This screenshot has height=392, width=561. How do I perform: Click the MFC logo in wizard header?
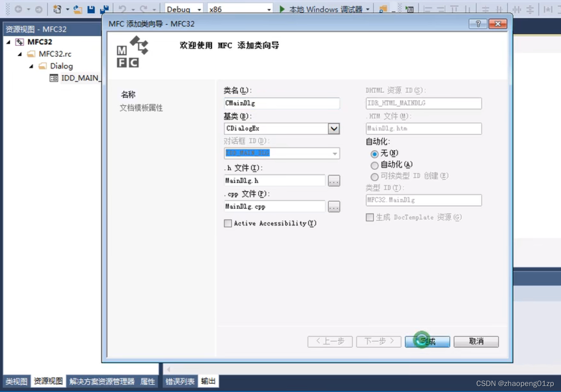tap(133, 52)
